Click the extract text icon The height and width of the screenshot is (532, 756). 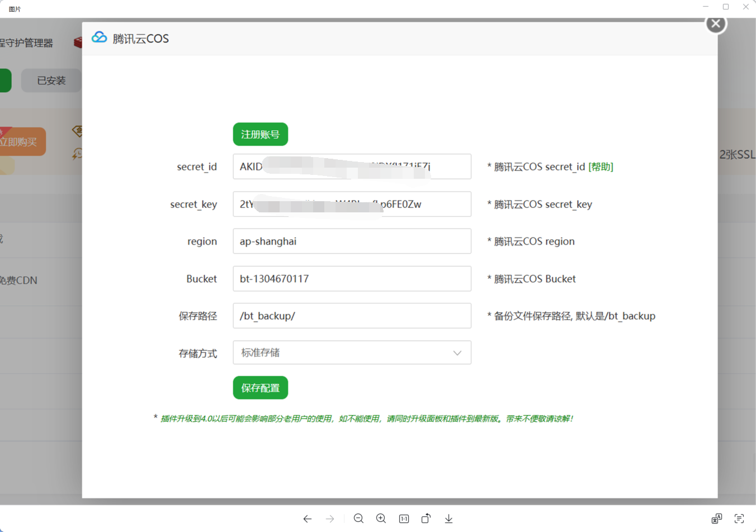coord(739,519)
